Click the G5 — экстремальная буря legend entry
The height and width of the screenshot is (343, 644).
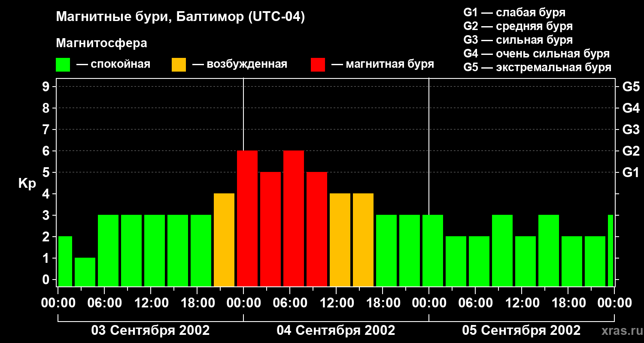(538, 67)
